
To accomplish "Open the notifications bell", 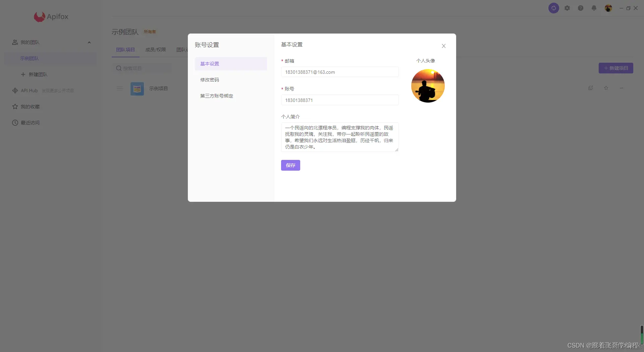I will [x=594, y=8].
